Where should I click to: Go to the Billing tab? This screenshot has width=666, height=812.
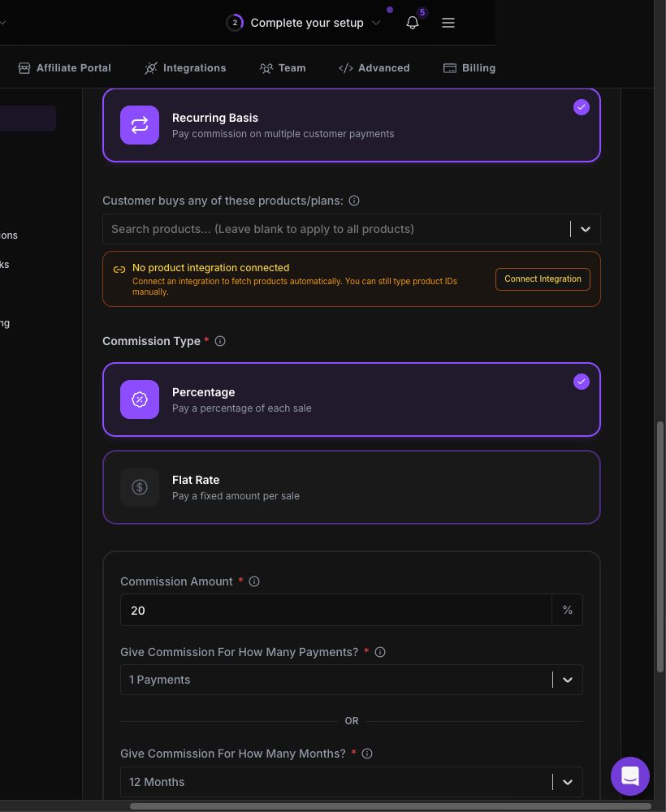(469, 68)
